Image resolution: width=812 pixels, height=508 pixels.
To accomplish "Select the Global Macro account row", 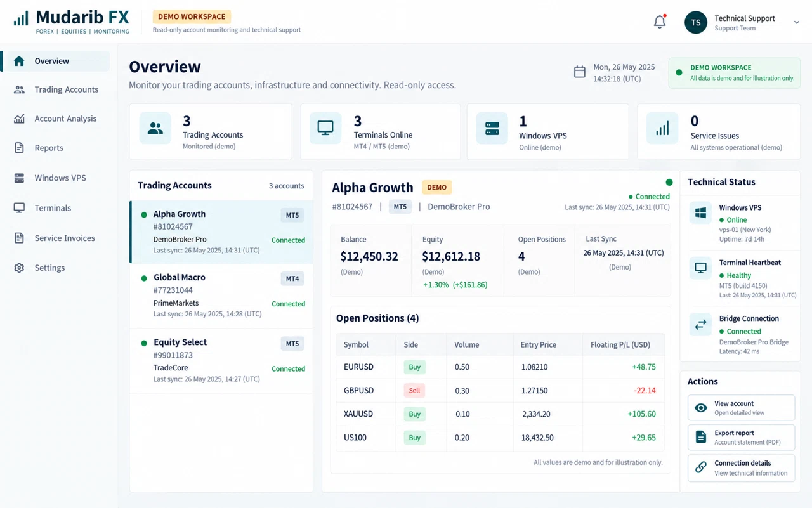I will click(x=221, y=296).
